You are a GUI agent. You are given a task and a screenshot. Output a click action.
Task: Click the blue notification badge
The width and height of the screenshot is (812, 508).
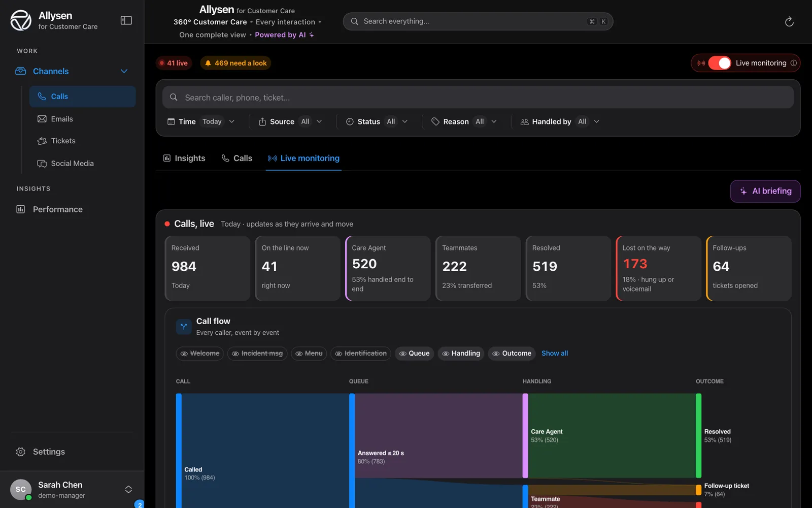(140, 504)
